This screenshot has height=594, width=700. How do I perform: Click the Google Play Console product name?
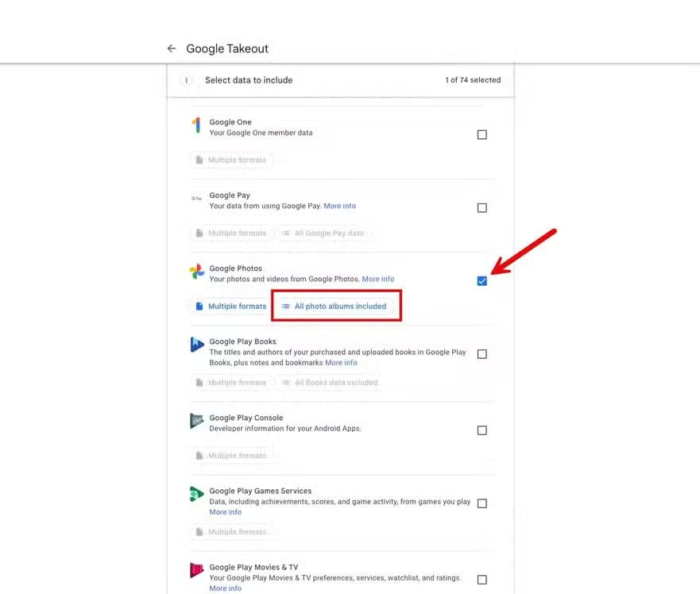tap(246, 418)
